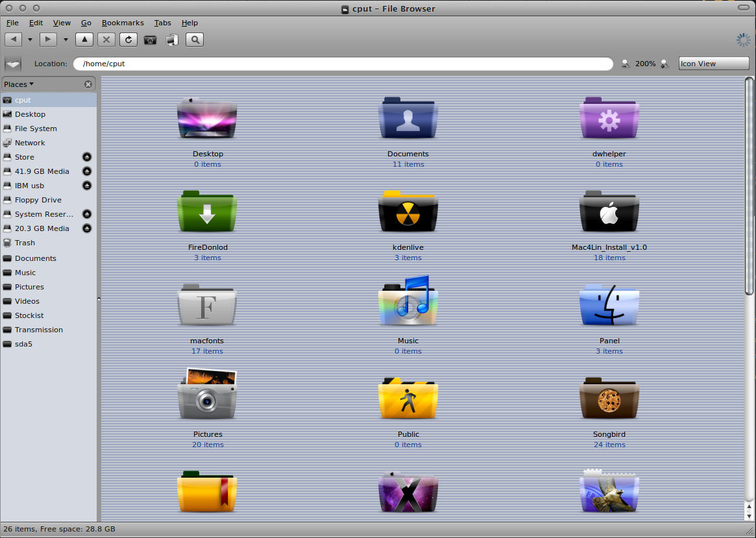Eject the 20.3 GB Media volume

click(x=87, y=228)
